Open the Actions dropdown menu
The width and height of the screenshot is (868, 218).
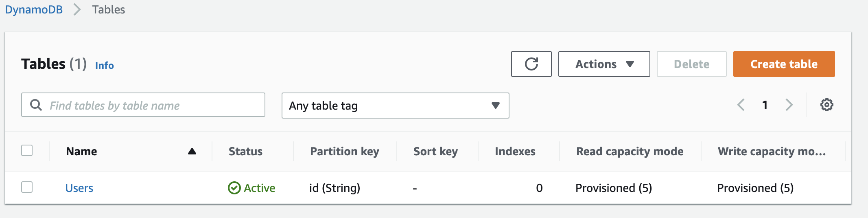[x=604, y=64]
